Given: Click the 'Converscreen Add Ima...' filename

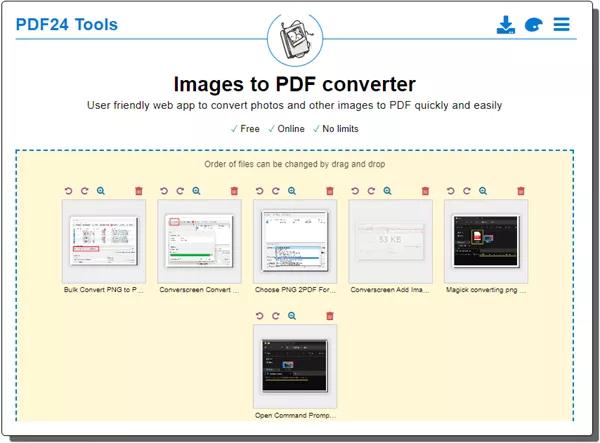Looking at the screenshot, I should (390, 290).
